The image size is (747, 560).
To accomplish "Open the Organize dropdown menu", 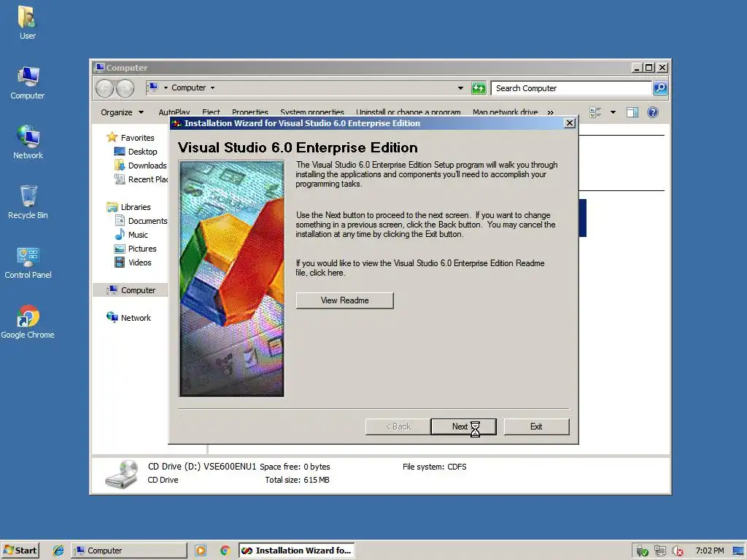I will [x=122, y=112].
